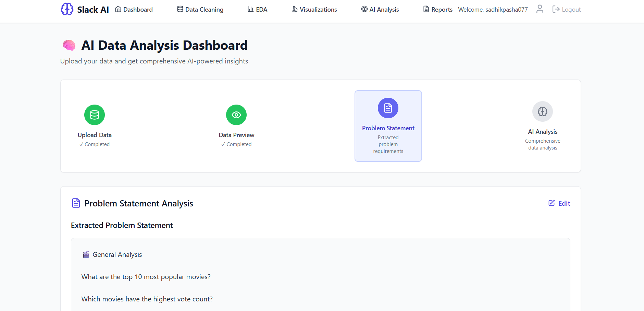This screenshot has width=644, height=311.
Task: Navigate to Reports
Action: click(x=438, y=9)
